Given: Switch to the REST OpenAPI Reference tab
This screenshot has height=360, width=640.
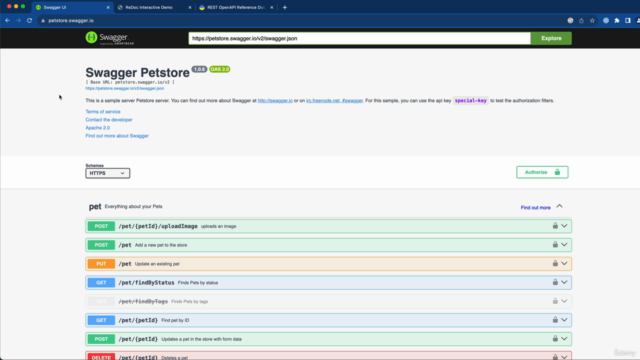Looking at the screenshot, I should 236,7.
